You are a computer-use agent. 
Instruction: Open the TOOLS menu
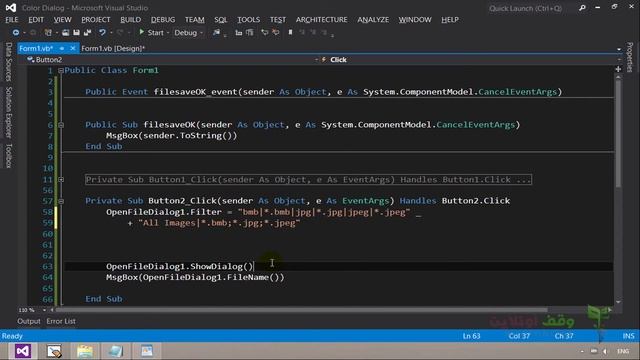tap(249, 20)
